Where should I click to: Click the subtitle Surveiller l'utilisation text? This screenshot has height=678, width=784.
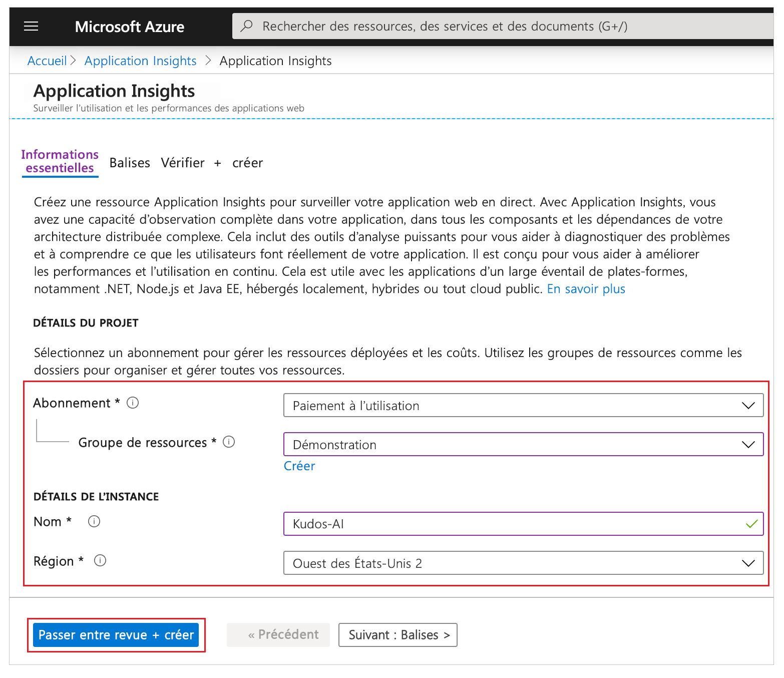coord(169,108)
